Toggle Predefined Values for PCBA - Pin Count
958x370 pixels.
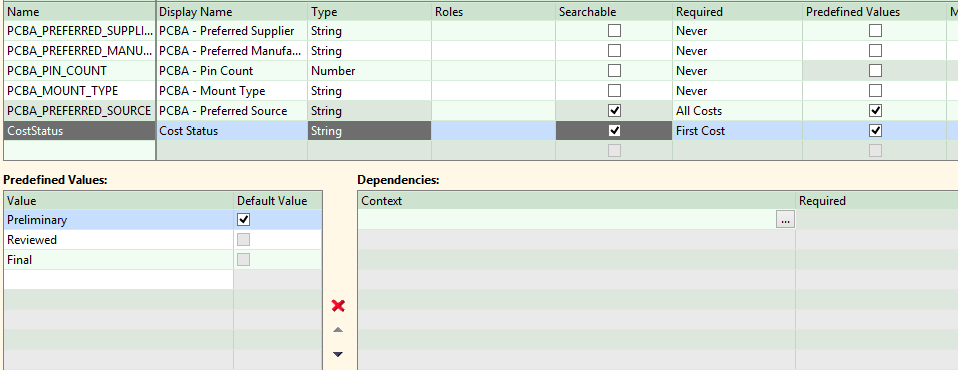click(876, 71)
